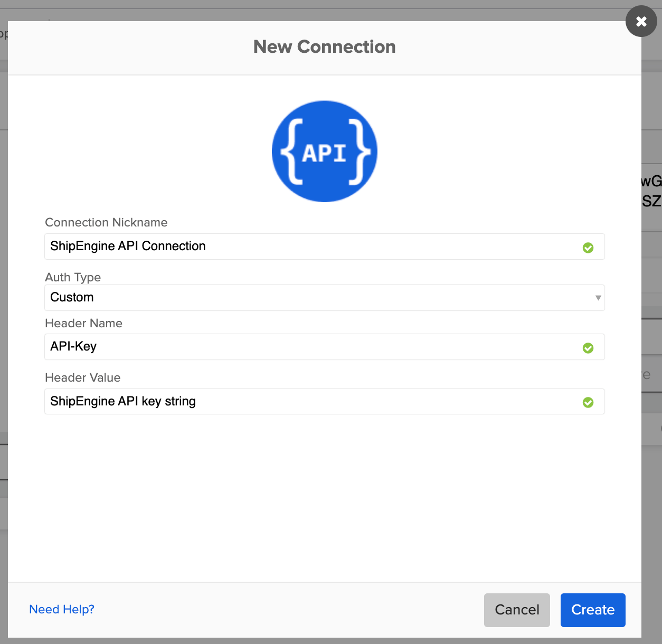The width and height of the screenshot is (662, 644).
Task: Click green checkmark in Connection Nickname field
Action: click(588, 248)
